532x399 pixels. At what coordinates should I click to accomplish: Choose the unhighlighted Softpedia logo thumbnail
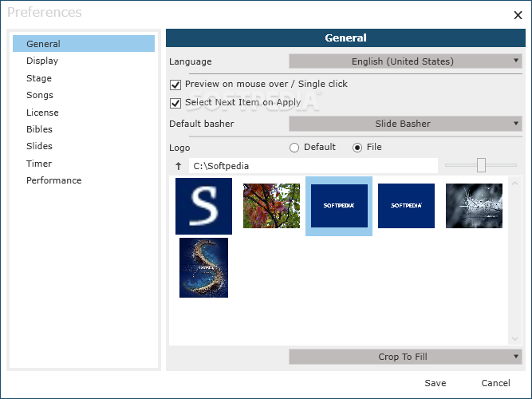point(406,206)
